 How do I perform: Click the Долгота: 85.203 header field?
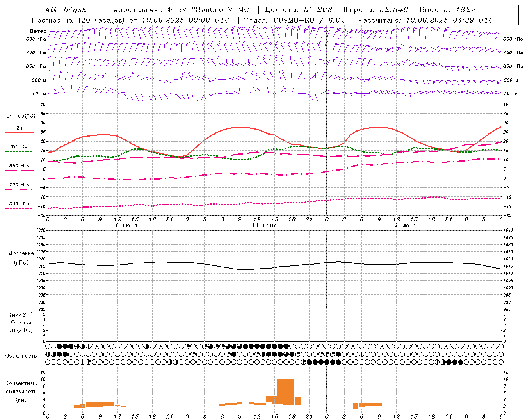(x=299, y=10)
